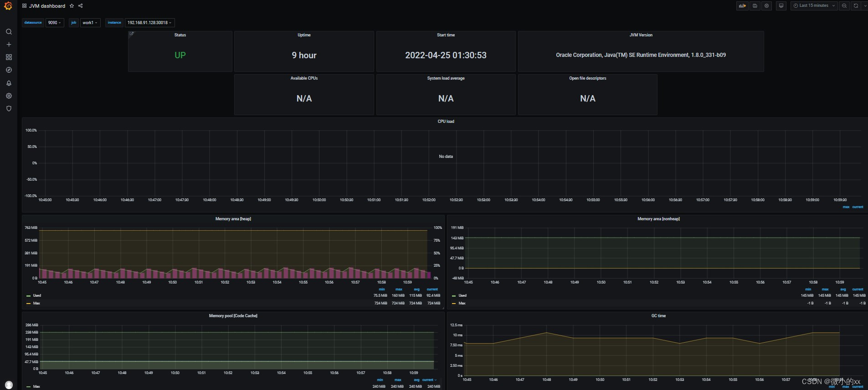Open the search icon in sidebar
The width and height of the screenshot is (868, 390).
click(9, 32)
